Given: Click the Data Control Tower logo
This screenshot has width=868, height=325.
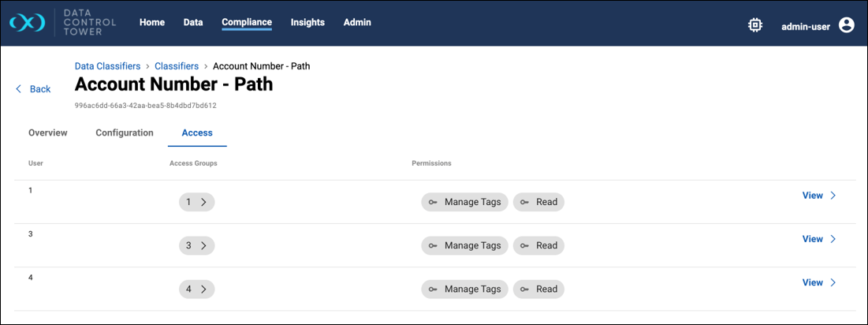Looking at the screenshot, I should 28,24.
